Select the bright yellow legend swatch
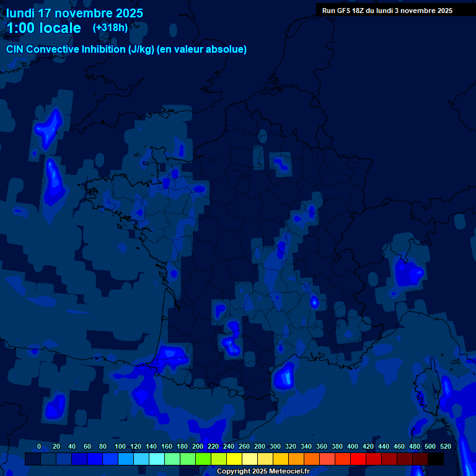Image resolution: width=476 pixels, height=476 pixels. click(234, 459)
